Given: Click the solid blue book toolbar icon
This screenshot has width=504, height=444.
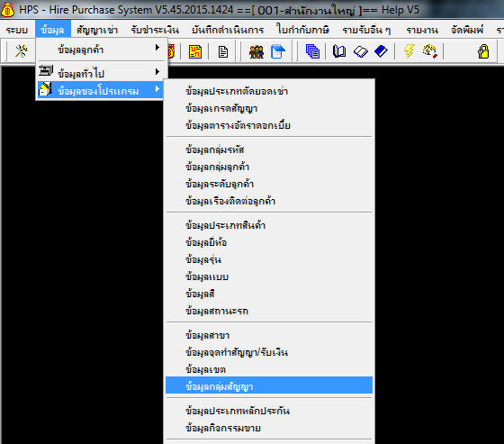Looking at the screenshot, I should click(381, 51).
